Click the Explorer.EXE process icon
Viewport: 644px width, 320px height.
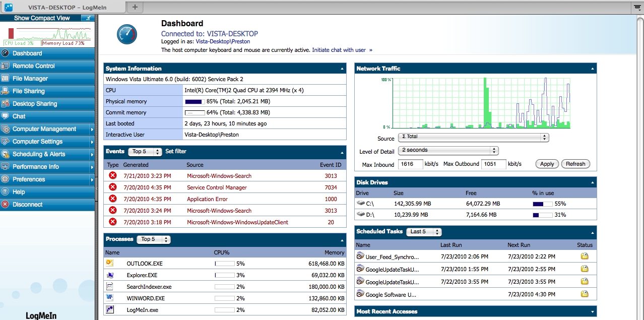pyautogui.click(x=110, y=275)
